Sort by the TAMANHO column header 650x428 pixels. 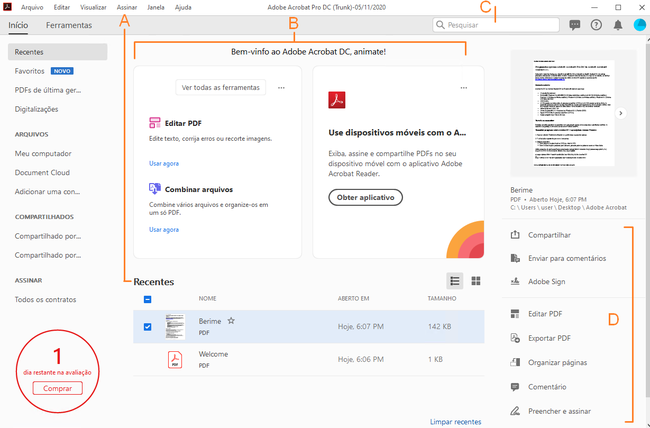coord(442,299)
